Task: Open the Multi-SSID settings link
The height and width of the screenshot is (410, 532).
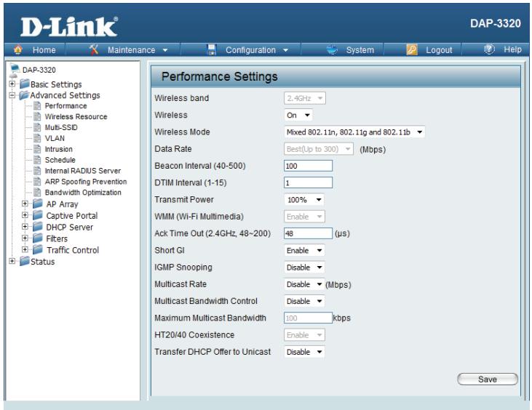Action: point(61,127)
